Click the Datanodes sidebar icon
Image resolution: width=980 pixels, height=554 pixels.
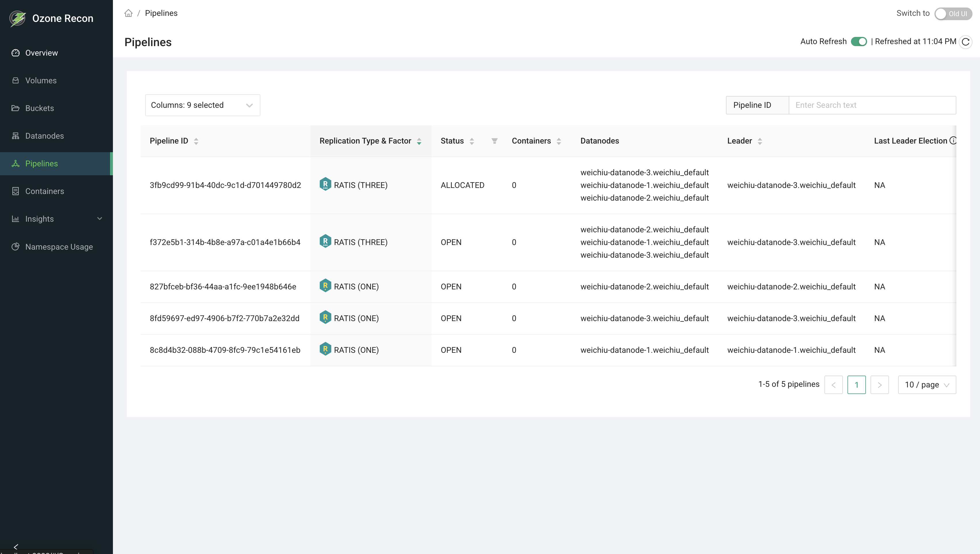pos(16,136)
